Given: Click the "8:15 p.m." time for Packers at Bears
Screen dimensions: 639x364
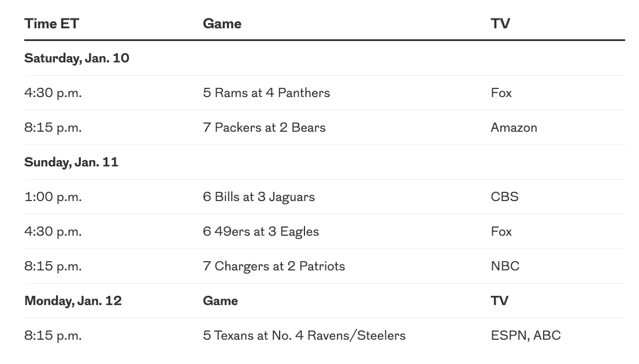Looking at the screenshot, I should (53, 128).
